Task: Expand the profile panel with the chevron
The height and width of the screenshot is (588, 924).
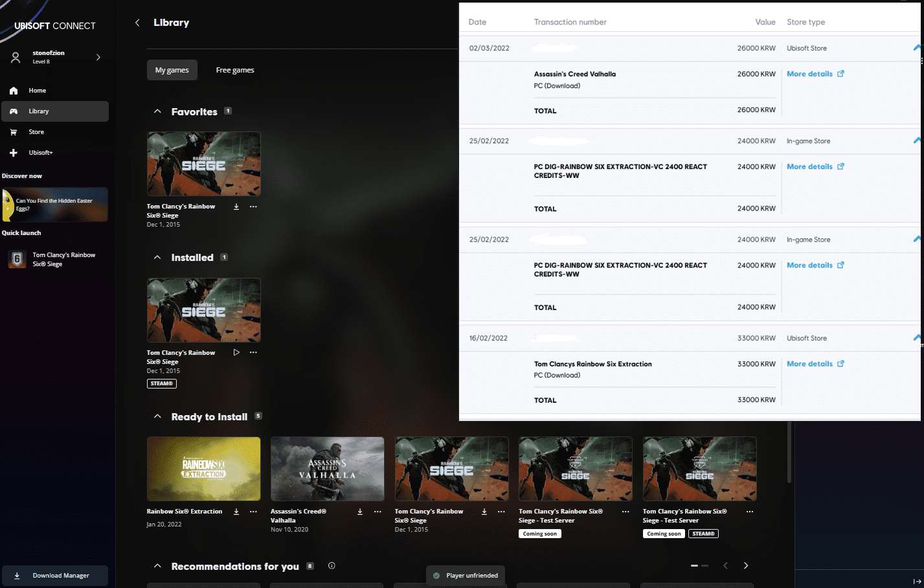Action: [98, 57]
